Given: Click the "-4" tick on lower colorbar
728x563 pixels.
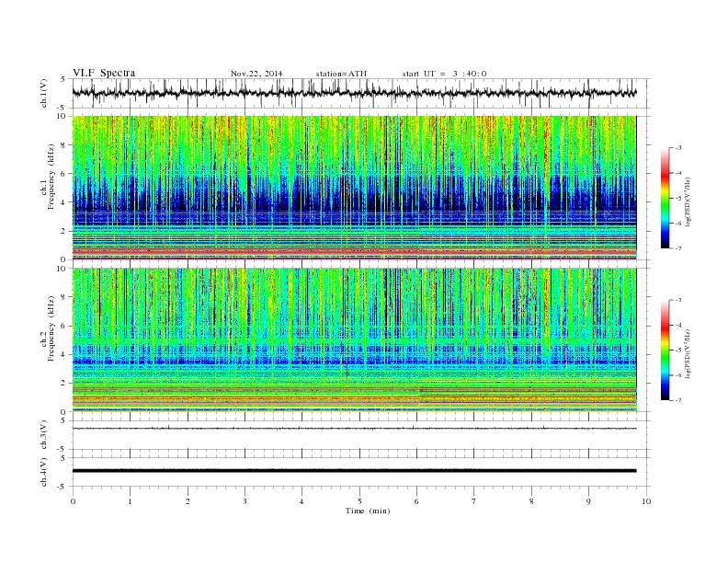Looking at the screenshot, I should [x=677, y=325].
